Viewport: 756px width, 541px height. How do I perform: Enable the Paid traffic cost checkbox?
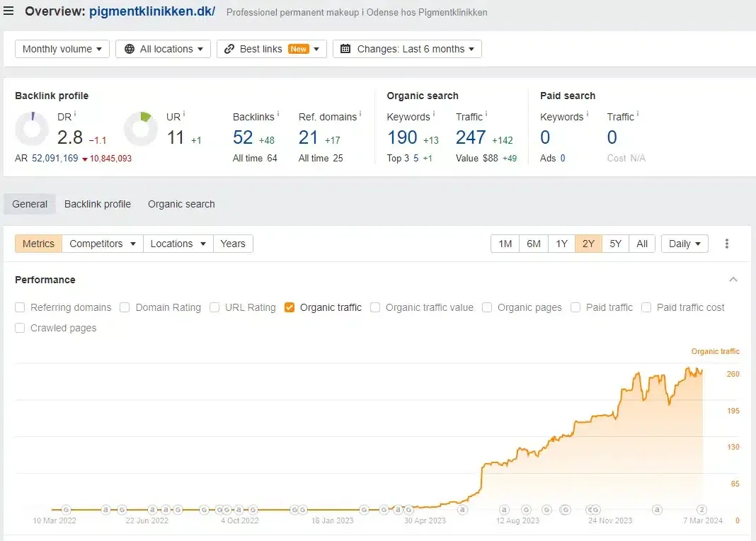[646, 307]
